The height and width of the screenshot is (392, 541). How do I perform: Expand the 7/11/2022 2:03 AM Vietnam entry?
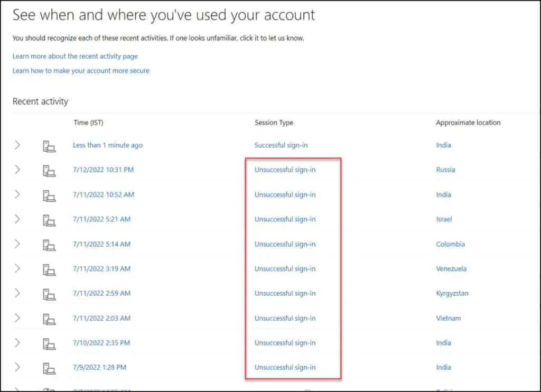(x=17, y=318)
